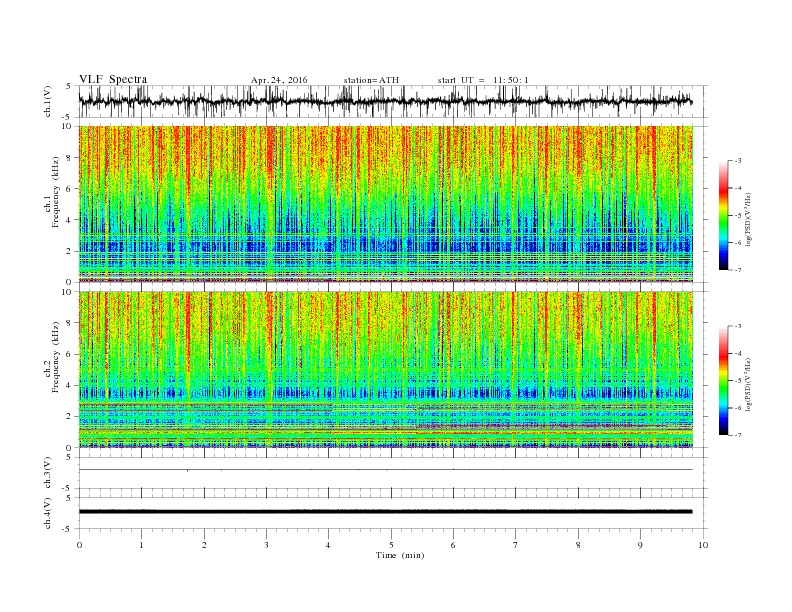The image size is (792, 612).
Task: Click the date label 'Apr. 24, 2016'
Action: pyautogui.click(x=279, y=80)
